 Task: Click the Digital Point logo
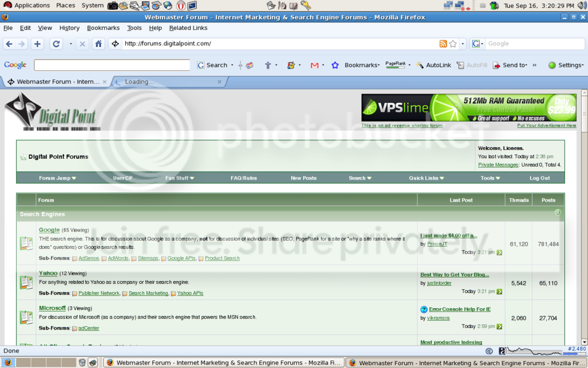52,112
